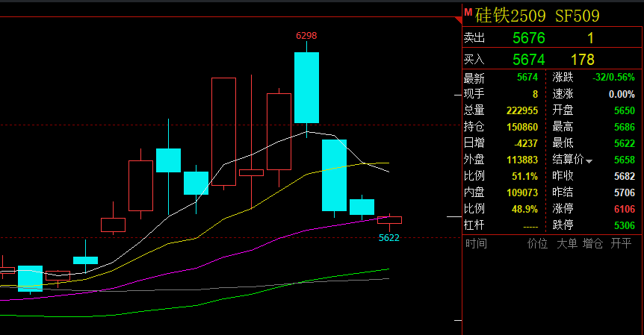Click the SF509 contract code
Image resolution: width=644 pixels, height=335 pixels.
[x=578, y=16]
